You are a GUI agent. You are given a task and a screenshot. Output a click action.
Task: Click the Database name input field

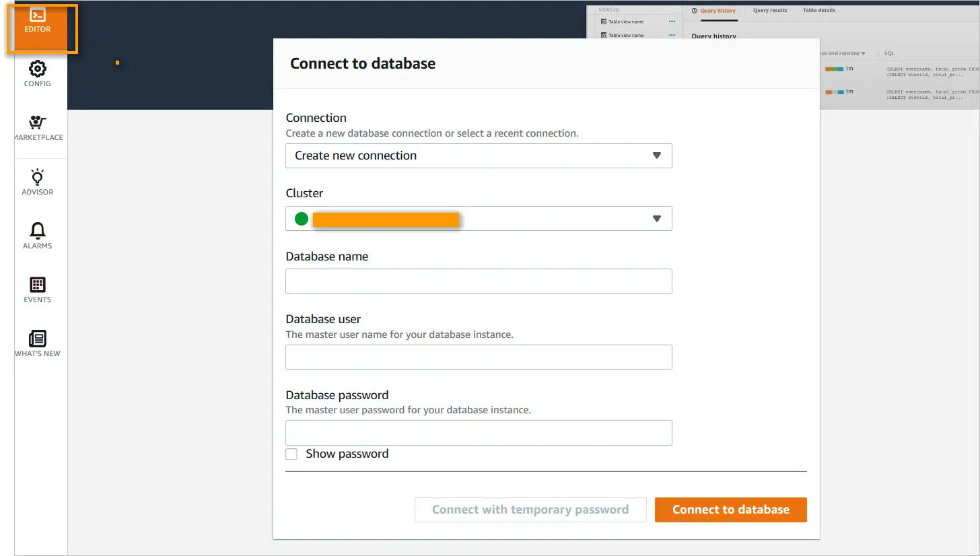478,281
